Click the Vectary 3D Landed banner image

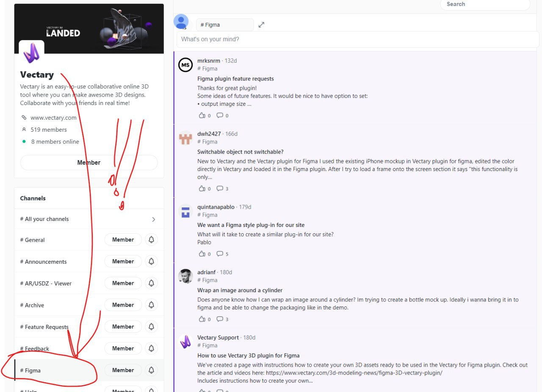click(89, 29)
